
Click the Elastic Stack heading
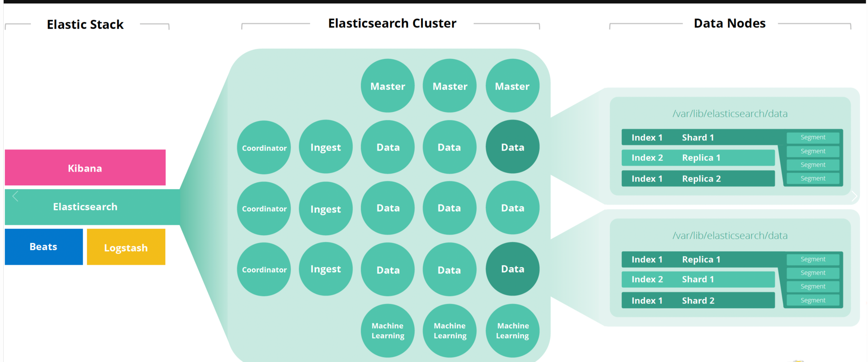point(85,24)
